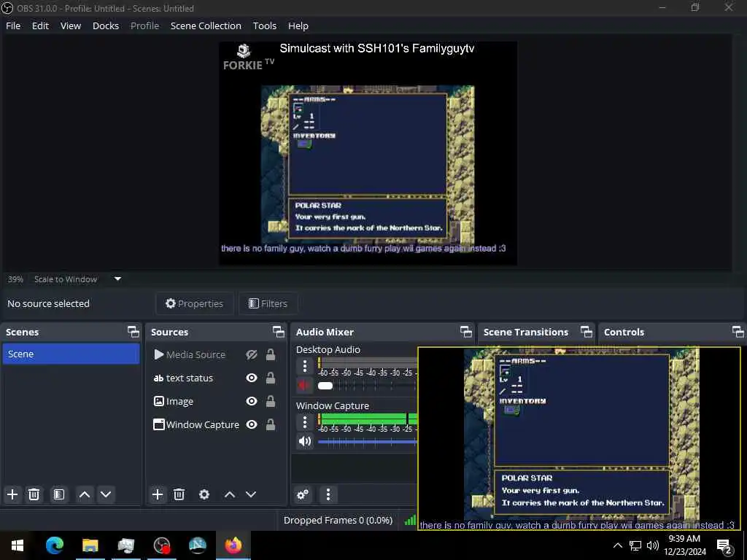Open the File menu
The image size is (747, 560).
click(13, 26)
